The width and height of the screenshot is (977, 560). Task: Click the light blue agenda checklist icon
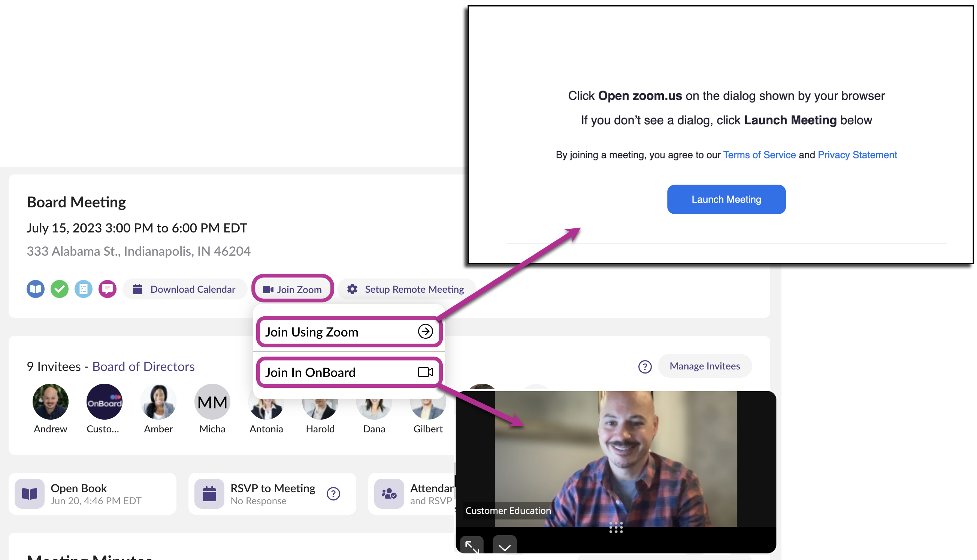pyautogui.click(x=84, y=289)
